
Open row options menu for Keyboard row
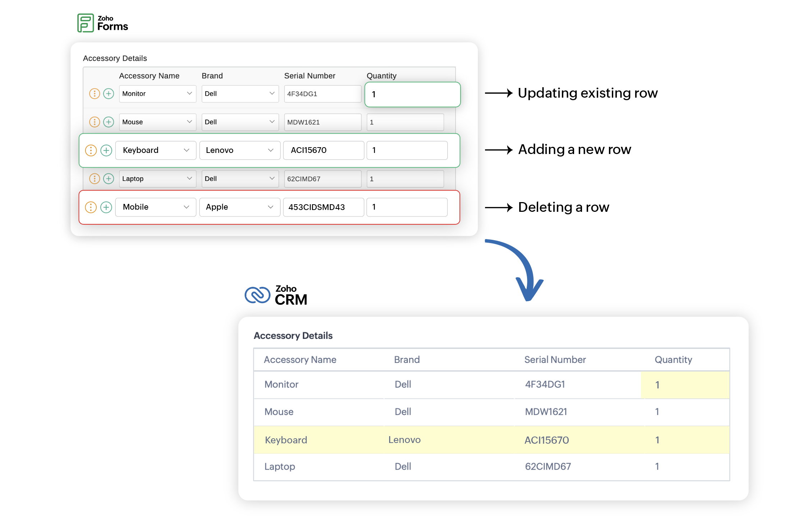pyautogui.click(x=91, y=150)
